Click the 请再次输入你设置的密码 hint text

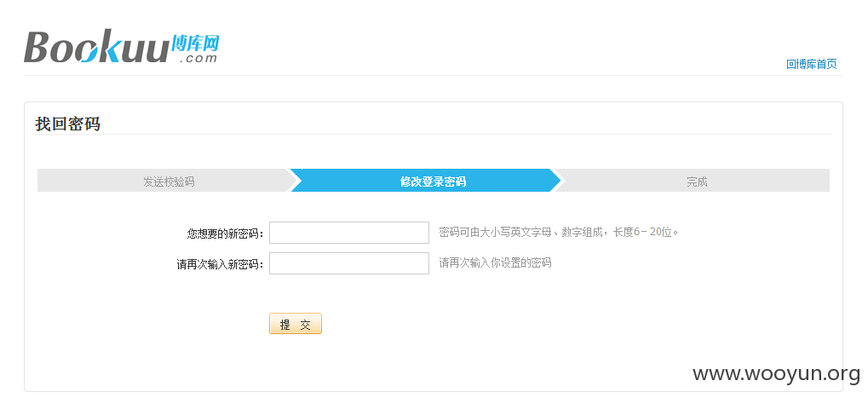pyautogui.click(x=496, y=262)
